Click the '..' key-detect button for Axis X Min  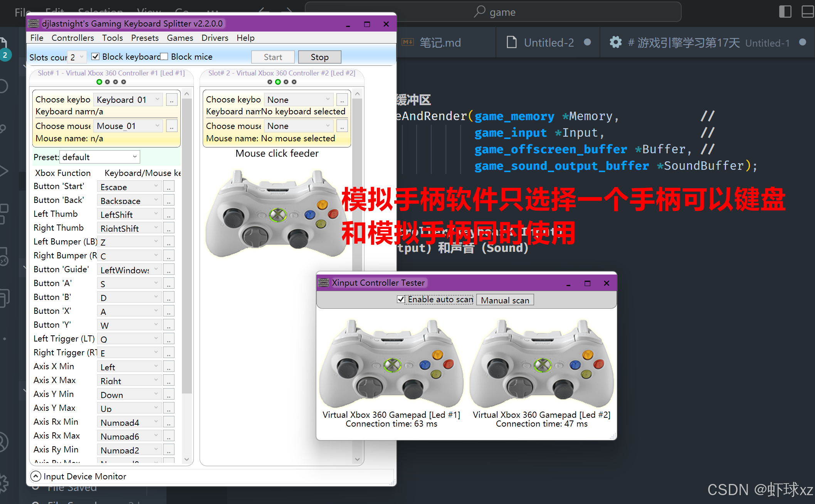click(168, 367)
